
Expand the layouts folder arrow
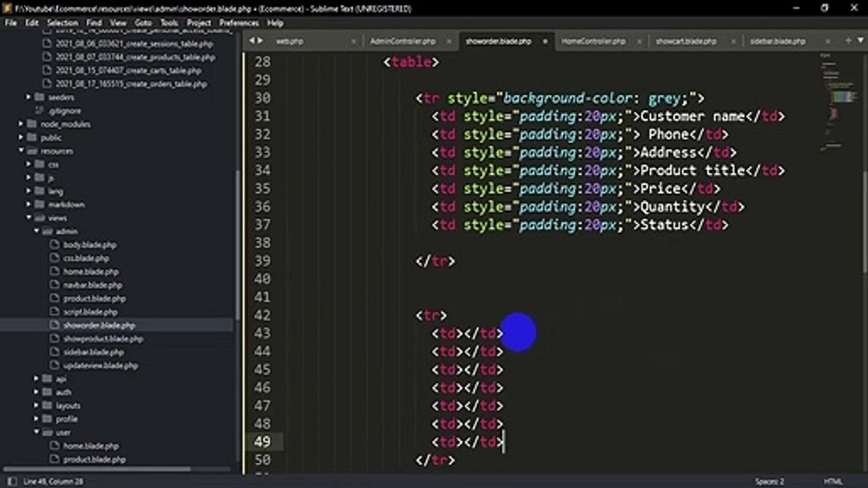coord(37,405)
